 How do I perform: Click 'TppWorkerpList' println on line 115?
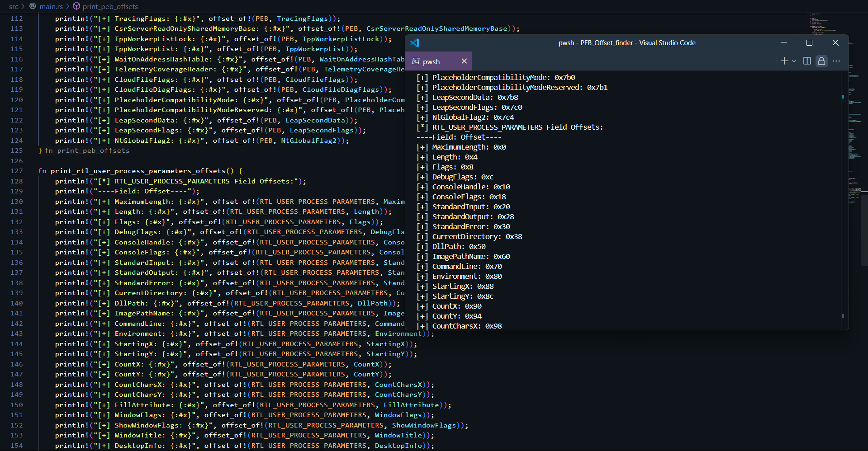click(206, 49)
